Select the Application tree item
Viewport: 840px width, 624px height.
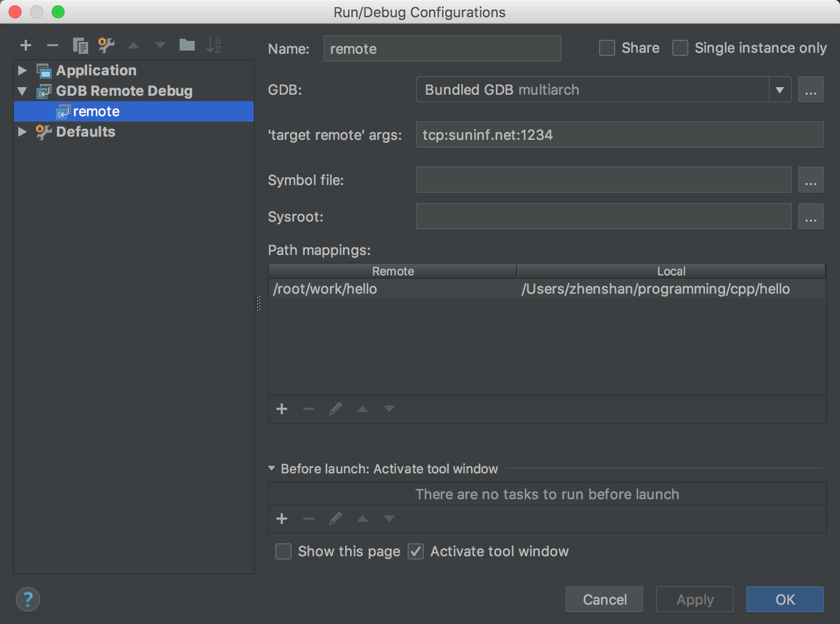[x=96, y=70]
